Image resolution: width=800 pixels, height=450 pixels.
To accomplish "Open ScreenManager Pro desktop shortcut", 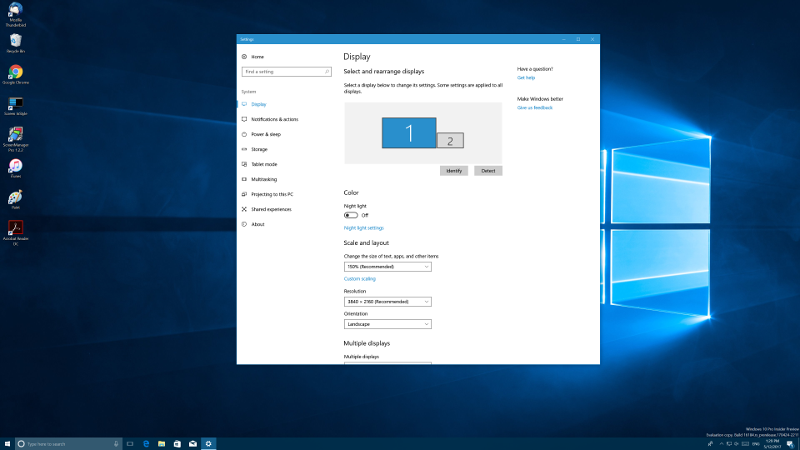I will coord(15,139).
